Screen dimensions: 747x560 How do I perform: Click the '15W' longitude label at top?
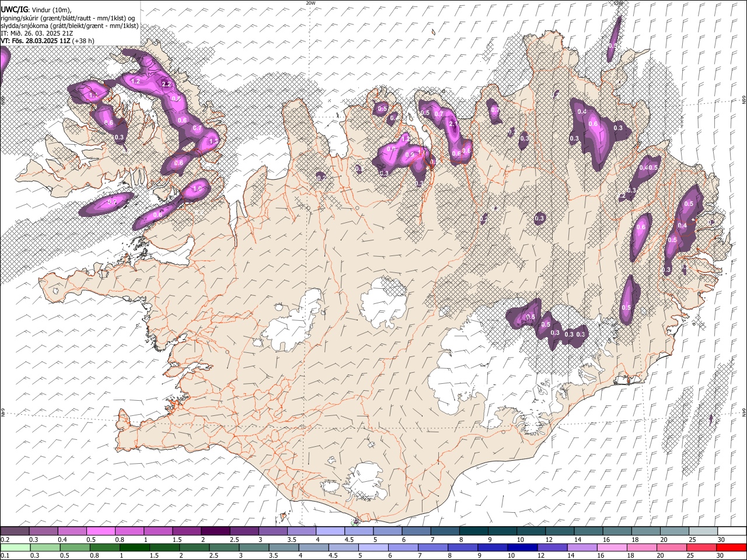tap(618, 3)
